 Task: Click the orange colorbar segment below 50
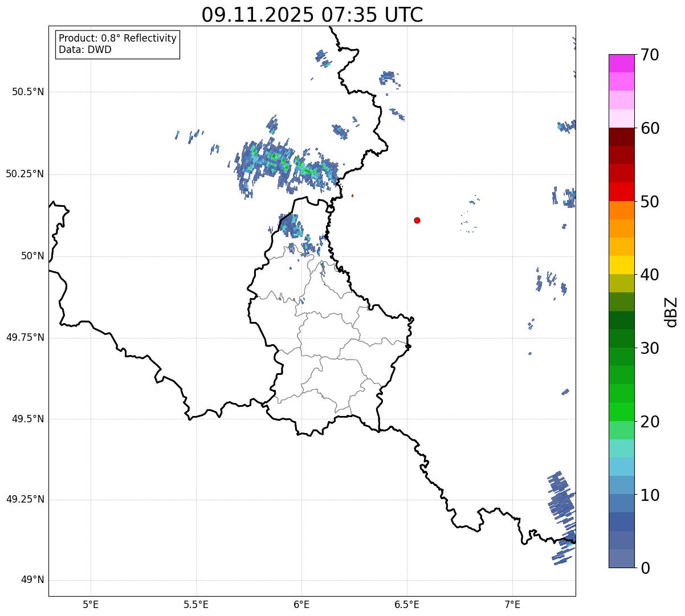(621, 210)
